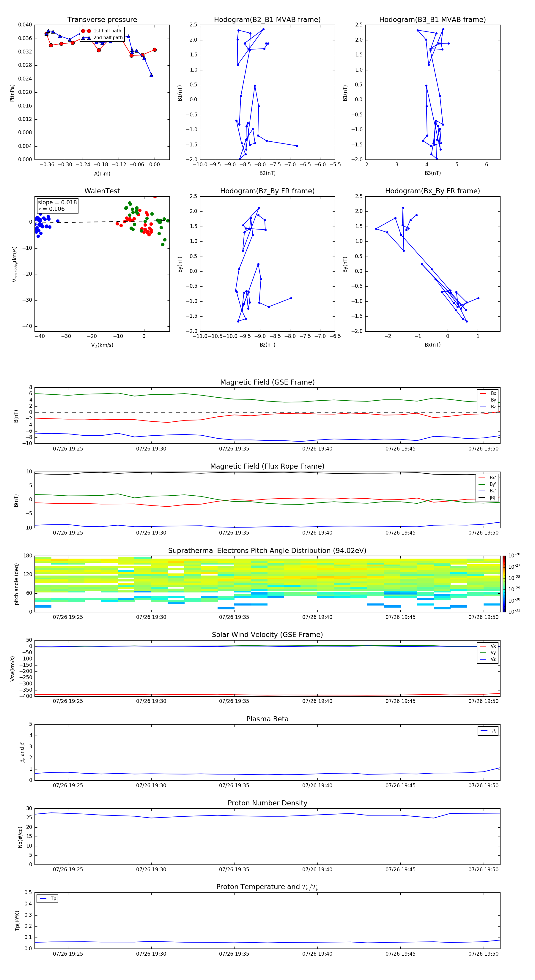This screenshot has width=535, height=980.
Task: Click '07/26 19:30' tick under Solar Wind Velocity
Action: click(151, 701)
